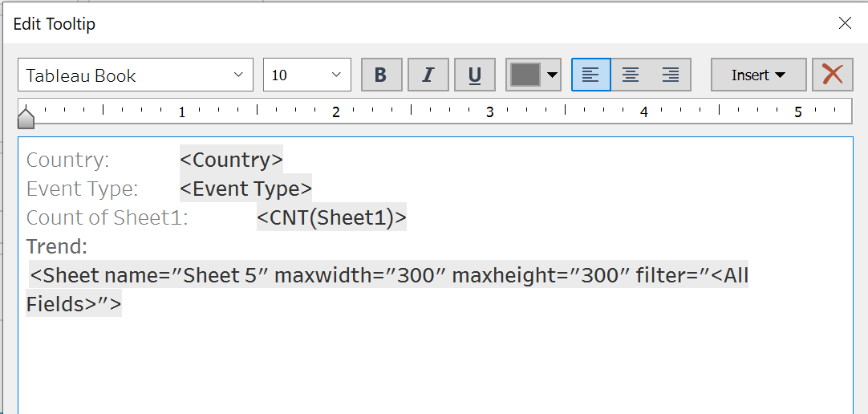Click the <Event Type> field placeholder
The width and height of the screenshot is (868, 414).
coord(245,189)
